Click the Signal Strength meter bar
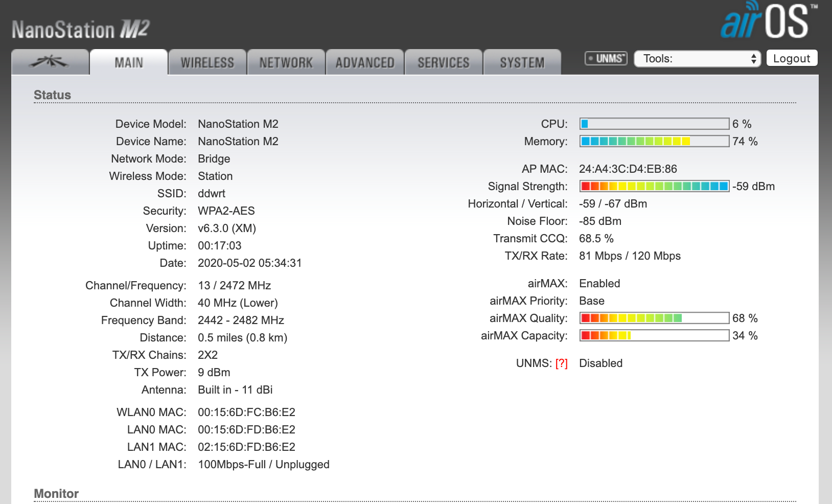The height and width of the screenshot is (504, 832). [x=654, y=186]
